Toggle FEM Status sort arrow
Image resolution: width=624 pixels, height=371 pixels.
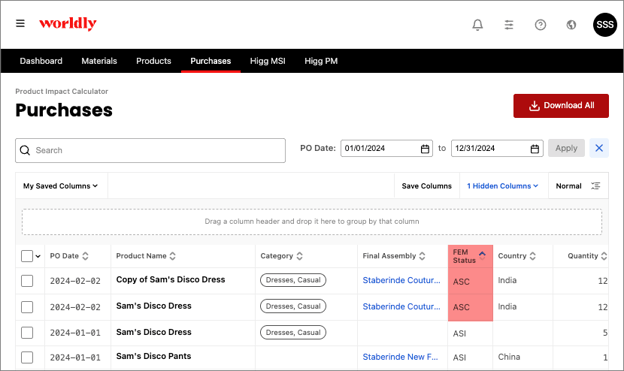(482, 255)
